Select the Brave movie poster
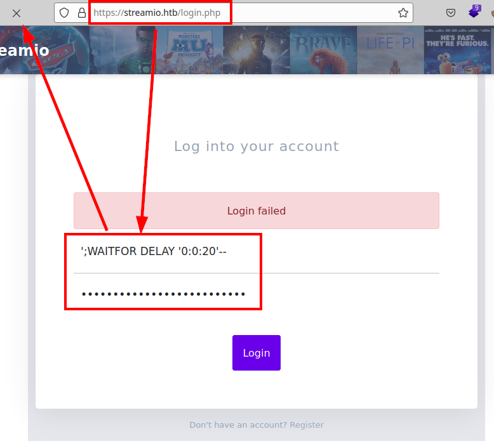 [x=323, y=50]
